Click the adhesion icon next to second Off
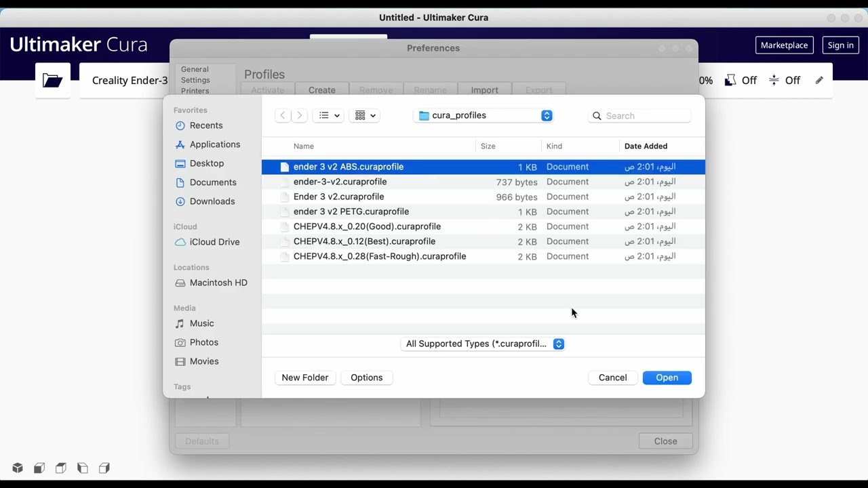The image size is (868, 488). 774,80
